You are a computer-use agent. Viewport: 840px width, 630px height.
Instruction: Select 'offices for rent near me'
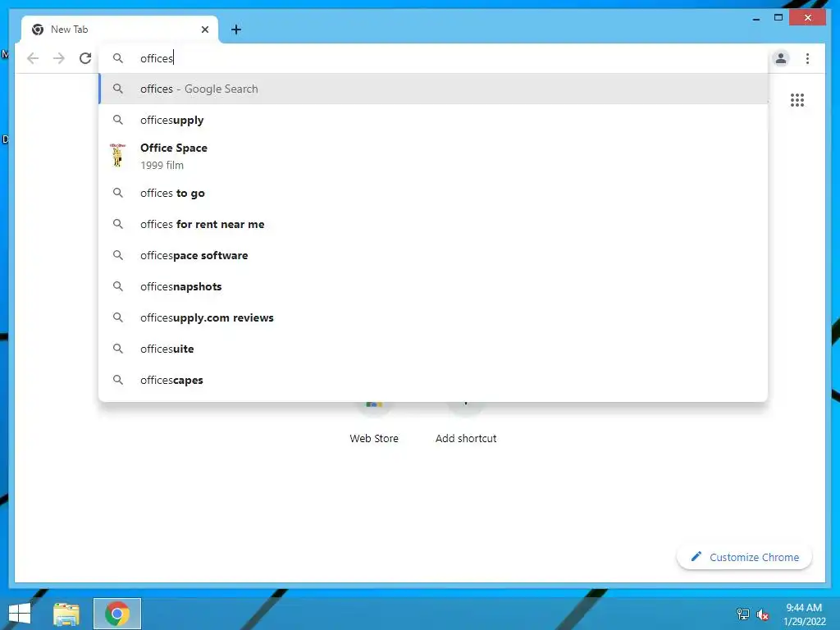[433, 224]
